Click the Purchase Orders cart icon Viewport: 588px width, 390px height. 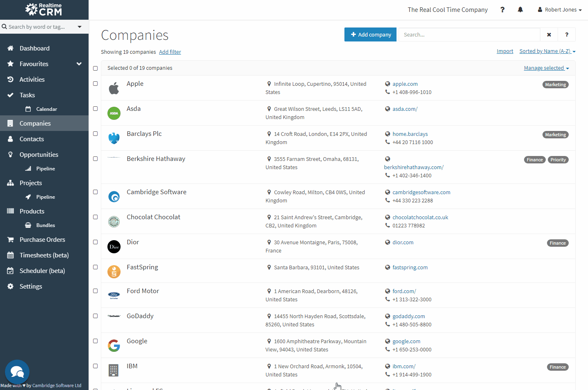[x=11, y=240]
